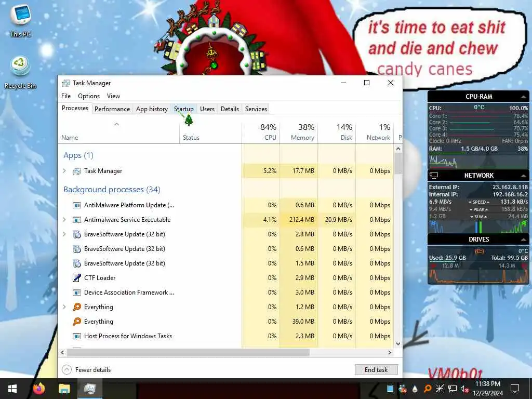Switch to the Startup tab

click(x=183, y=109)
